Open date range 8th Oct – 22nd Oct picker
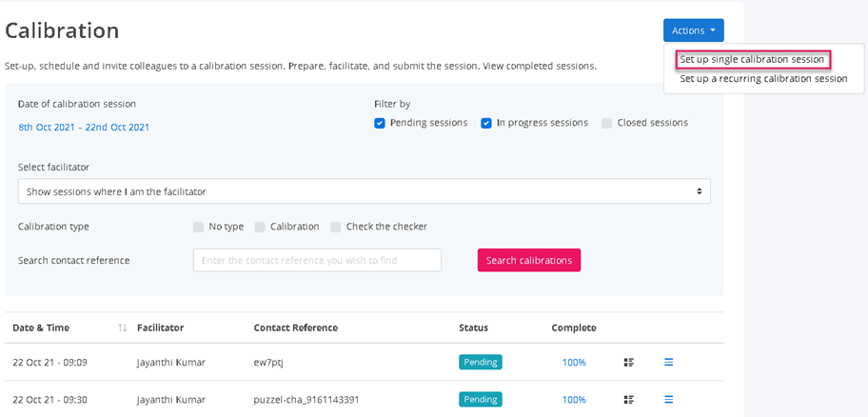Image resolution: width=868 pixels, height=417 pixels. pos(84,128)
